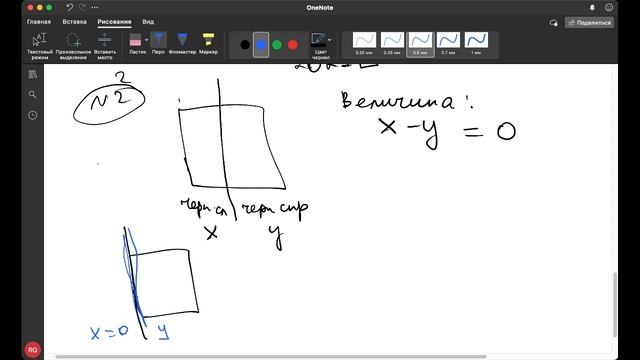The height and width of the screenshot is (360, 640).
Task: Pick the red ink color
Action: pyautogui.click(x=293, y=45)
